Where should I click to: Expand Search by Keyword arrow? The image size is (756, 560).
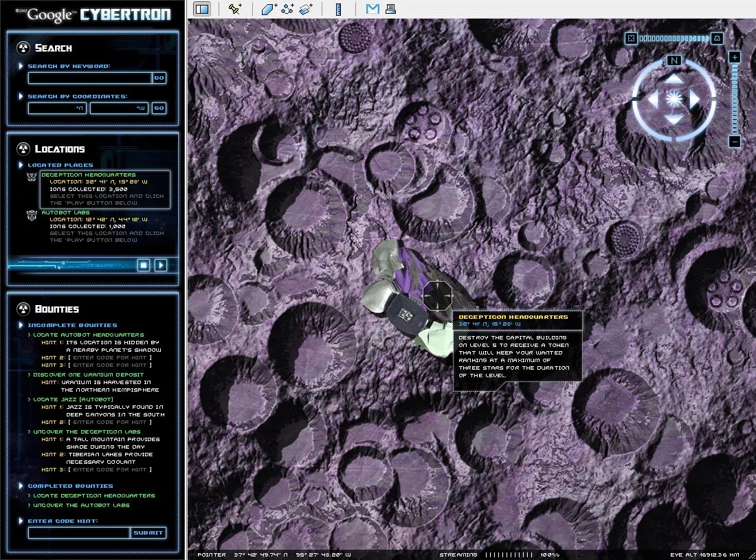coord(21,65)
